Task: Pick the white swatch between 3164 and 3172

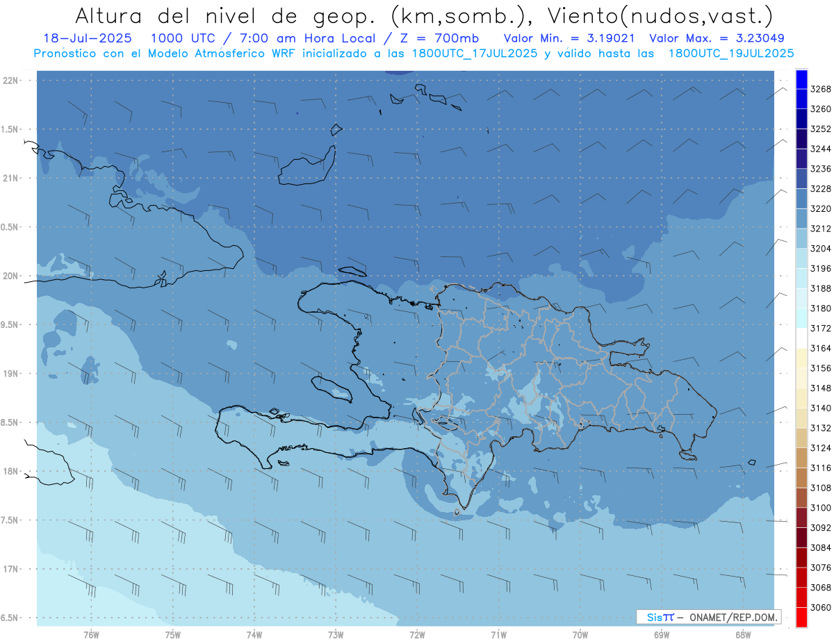Action: click(x=801, y=338)
